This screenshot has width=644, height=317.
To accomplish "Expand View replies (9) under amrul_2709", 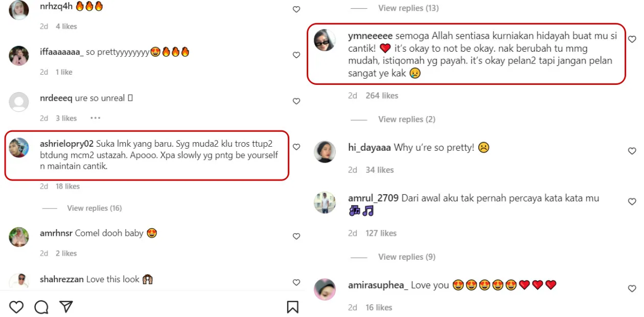I will tap(406, 257).
